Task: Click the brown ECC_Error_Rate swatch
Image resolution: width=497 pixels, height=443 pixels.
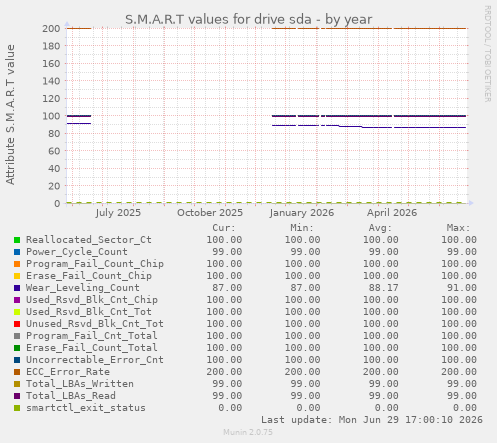Action: (x=17, y=372)
